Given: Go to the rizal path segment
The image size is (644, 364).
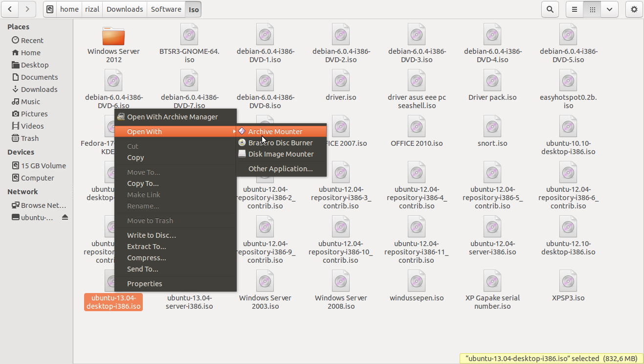Looking at the screenshot, I should coord(92,9).
